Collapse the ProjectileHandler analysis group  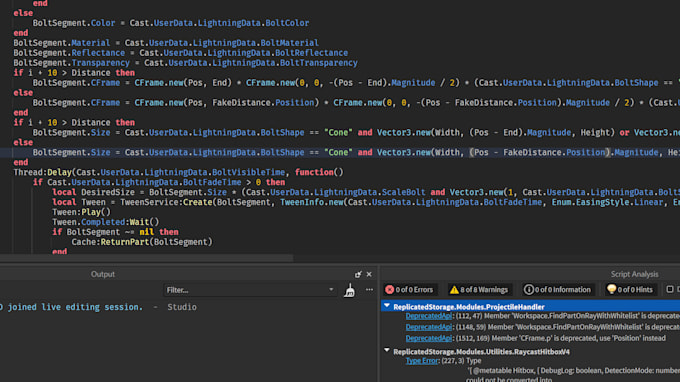coord(387,306)
